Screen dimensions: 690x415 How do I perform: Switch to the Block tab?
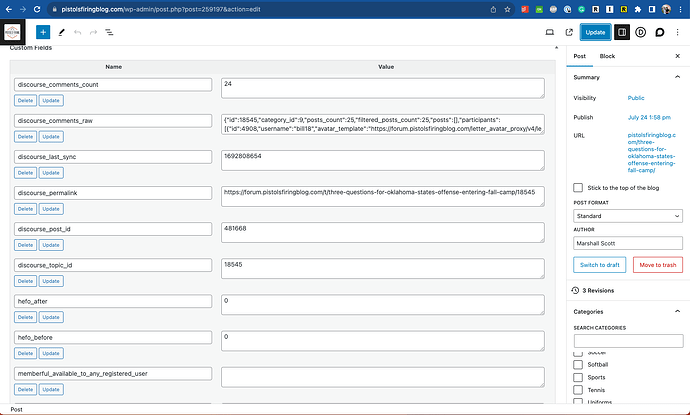point(607,56)
